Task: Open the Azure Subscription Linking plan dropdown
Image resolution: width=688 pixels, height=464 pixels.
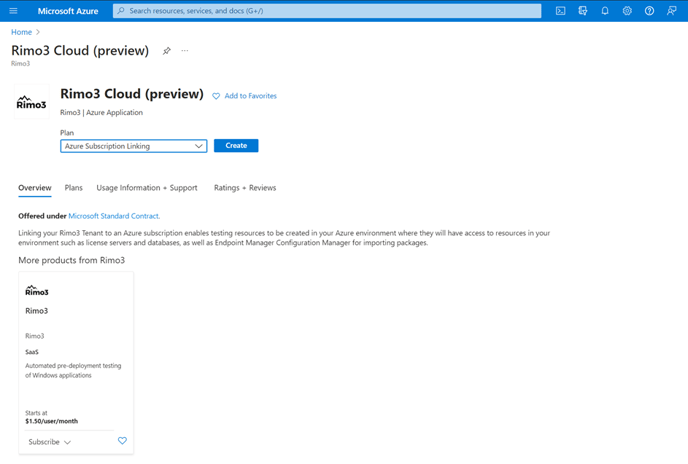Action: [133, 146]
